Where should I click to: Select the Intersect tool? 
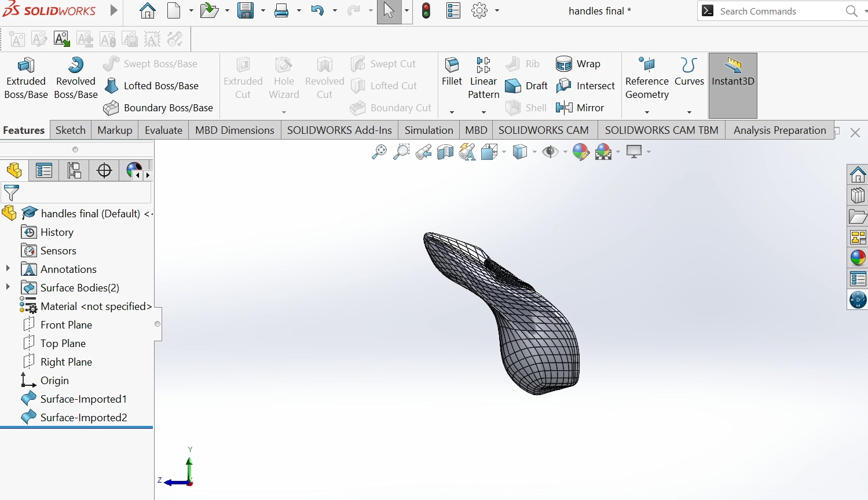click(x=585, y=86)
